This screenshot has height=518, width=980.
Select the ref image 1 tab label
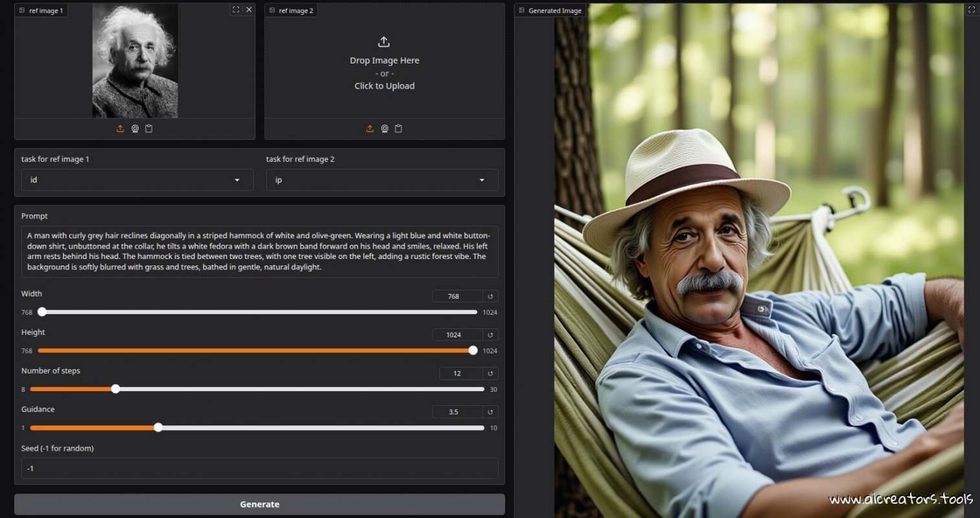[41, 10]
